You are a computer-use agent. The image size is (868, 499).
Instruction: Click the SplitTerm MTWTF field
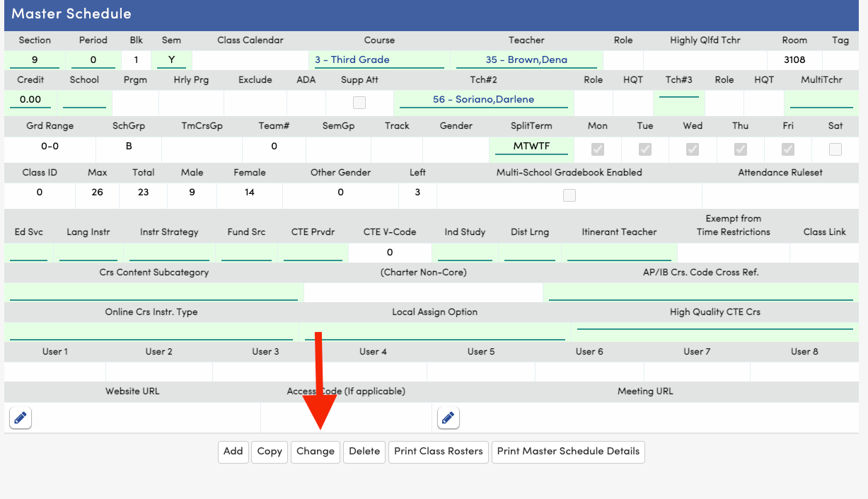(x=522, y=147)
